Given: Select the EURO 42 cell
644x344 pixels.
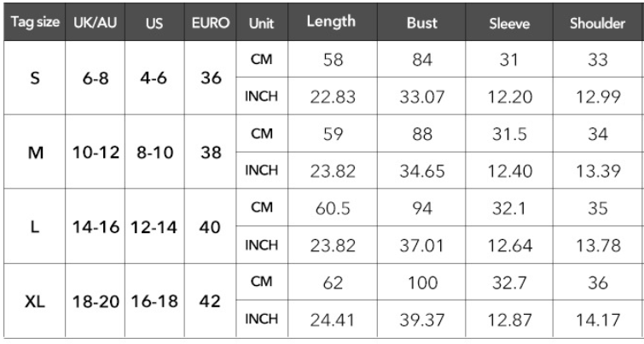Looking at the screenshot, I should [211, 301].
